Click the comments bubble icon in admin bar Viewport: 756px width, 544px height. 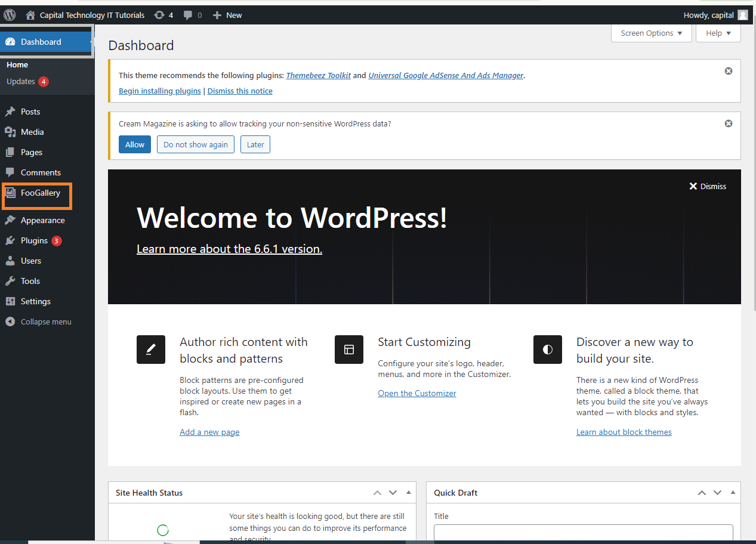tap(188, 15)
